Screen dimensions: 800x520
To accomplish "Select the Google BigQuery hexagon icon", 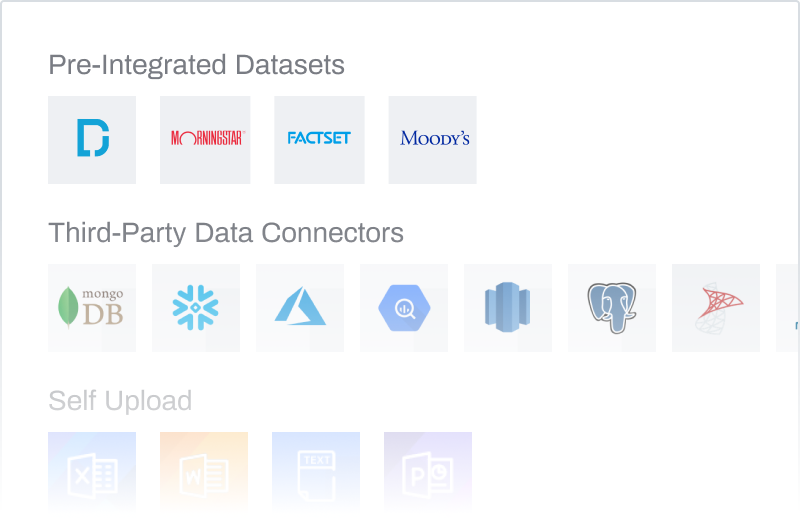I will coord(404,307).
